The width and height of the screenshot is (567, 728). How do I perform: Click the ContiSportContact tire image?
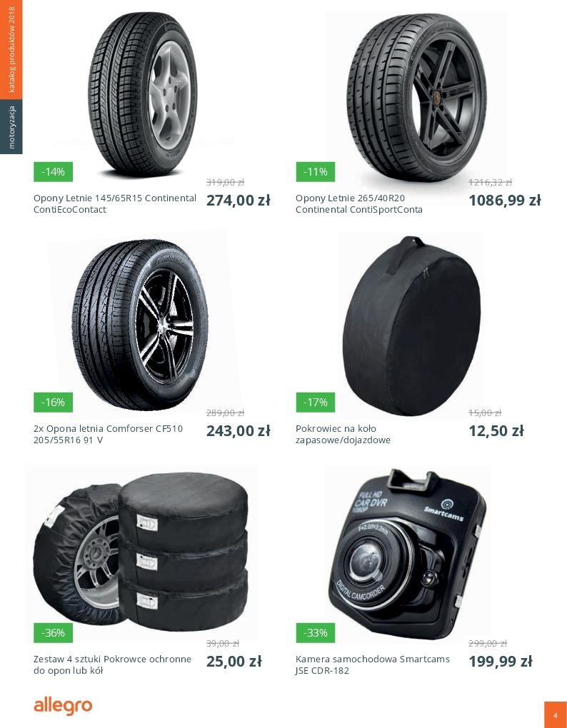(416, 96)
